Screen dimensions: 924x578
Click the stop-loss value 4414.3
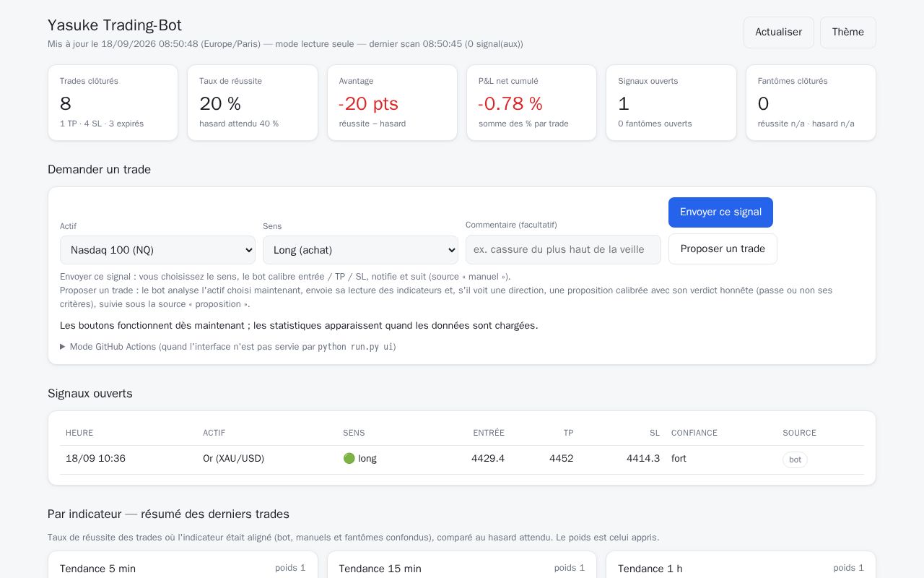(643, 459)
